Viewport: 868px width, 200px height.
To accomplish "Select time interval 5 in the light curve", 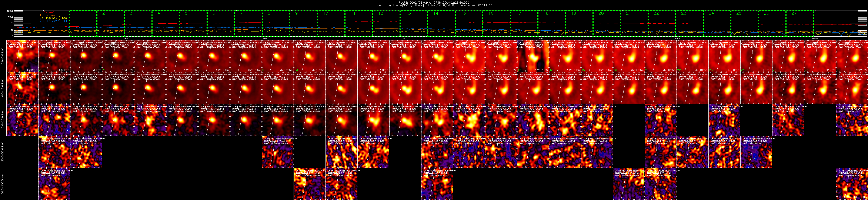I will tap(193, 23).
